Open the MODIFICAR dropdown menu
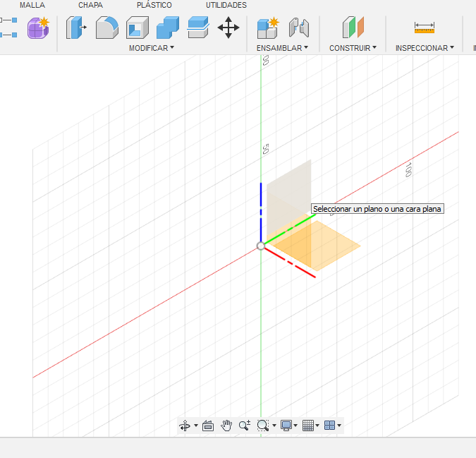The image size is (476, 458). click(152, 48)
